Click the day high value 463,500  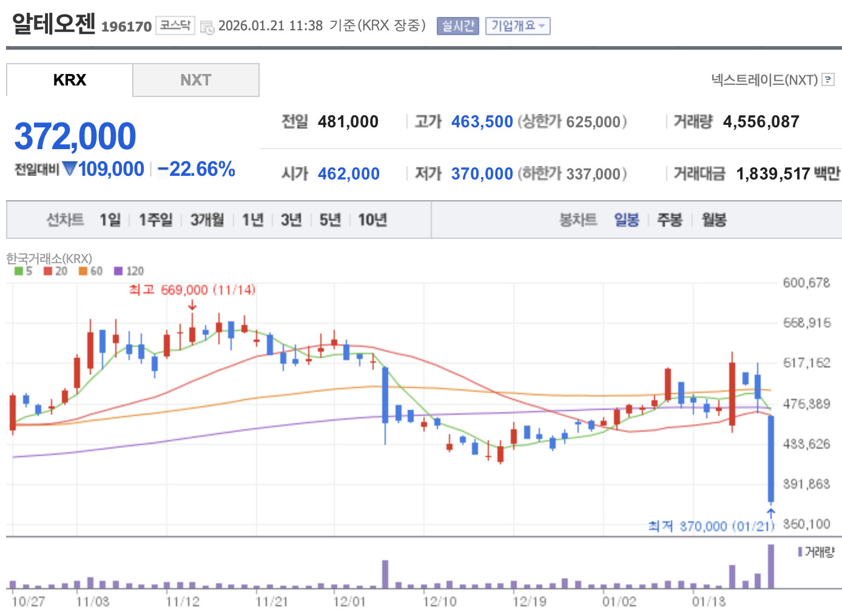[x=482, y=122]
